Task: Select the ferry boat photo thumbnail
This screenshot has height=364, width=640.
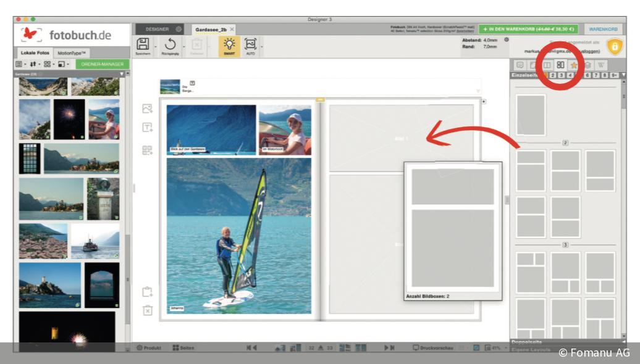Action: [95, 241]
